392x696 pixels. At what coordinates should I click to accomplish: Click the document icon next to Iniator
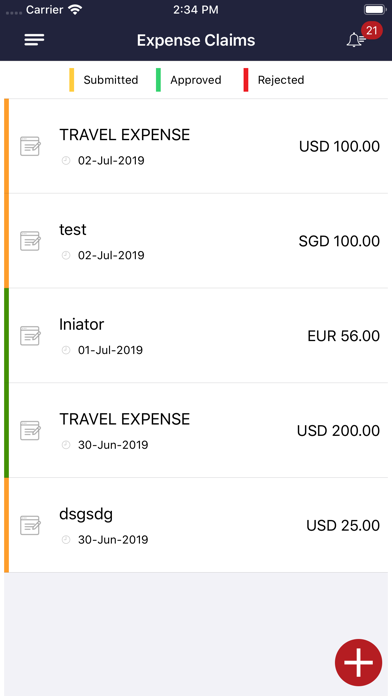(31, 336)
